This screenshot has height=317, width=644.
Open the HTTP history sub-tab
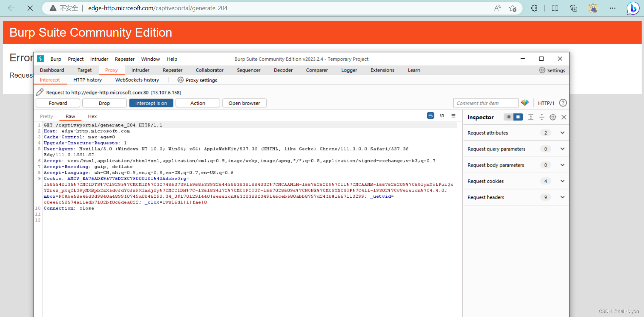tap(87, 80)
